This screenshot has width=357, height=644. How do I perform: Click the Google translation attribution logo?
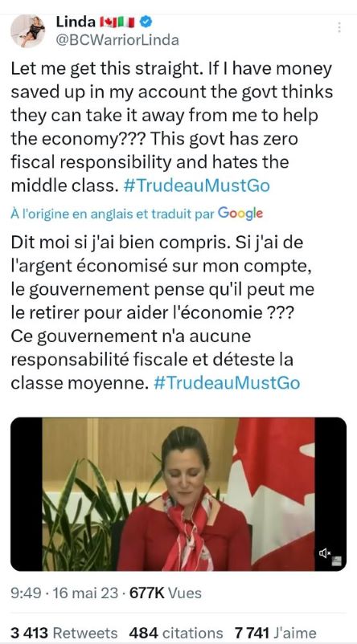[x=240, y=213]
